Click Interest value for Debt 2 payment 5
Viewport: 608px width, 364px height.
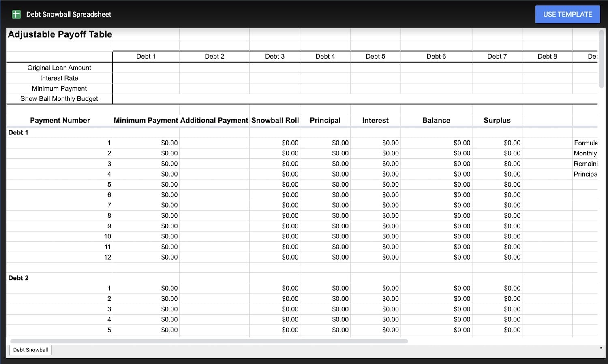390,330
